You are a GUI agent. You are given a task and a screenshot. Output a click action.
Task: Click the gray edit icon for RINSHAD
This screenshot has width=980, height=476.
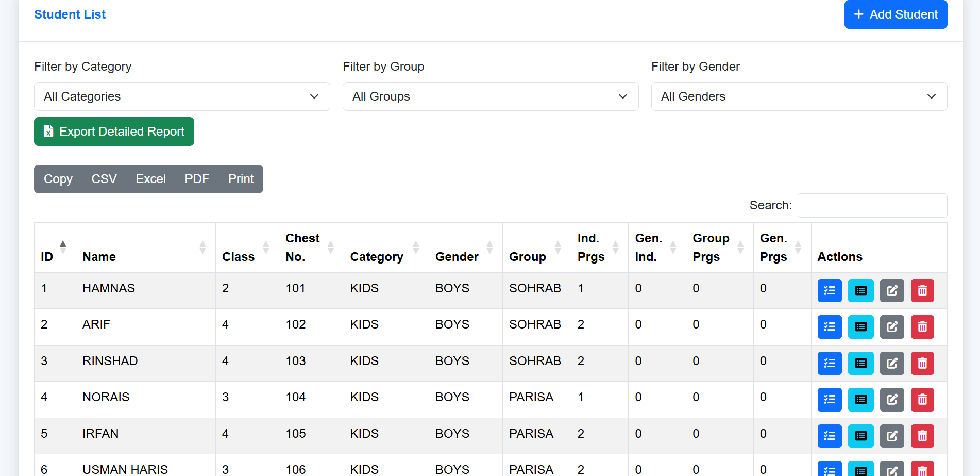(x=891, y=364)
